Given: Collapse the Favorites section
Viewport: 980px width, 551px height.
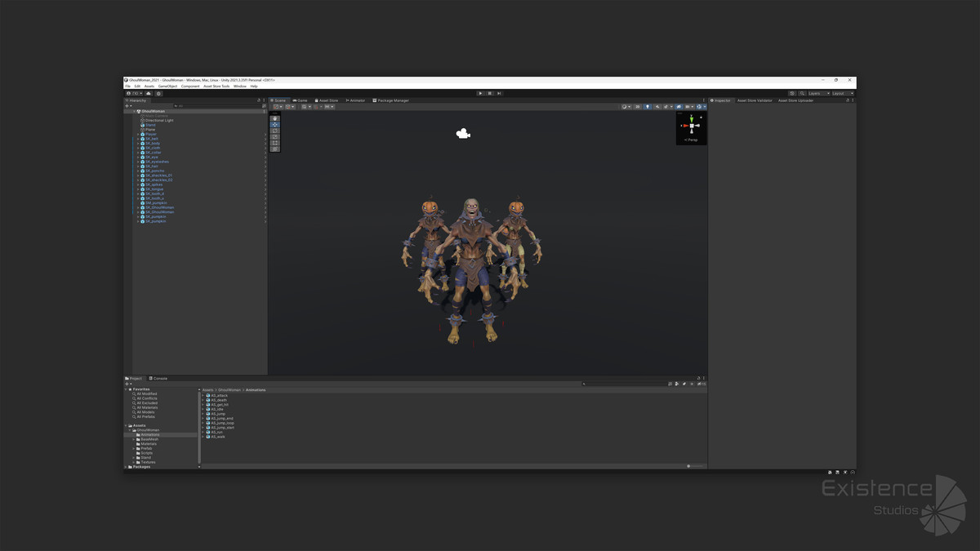Looking at the screenshot, I should pos(126,389).
